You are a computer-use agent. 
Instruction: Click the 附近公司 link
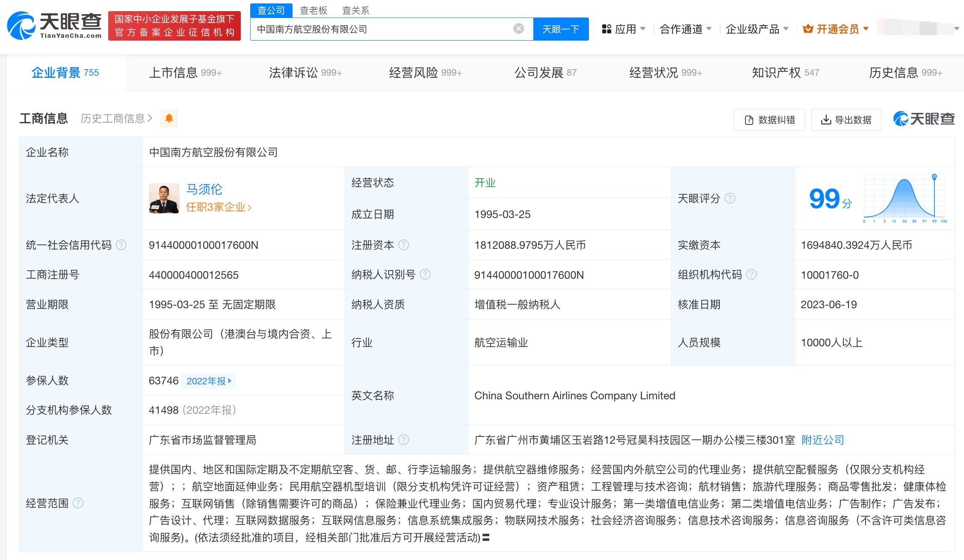(822, 440)
